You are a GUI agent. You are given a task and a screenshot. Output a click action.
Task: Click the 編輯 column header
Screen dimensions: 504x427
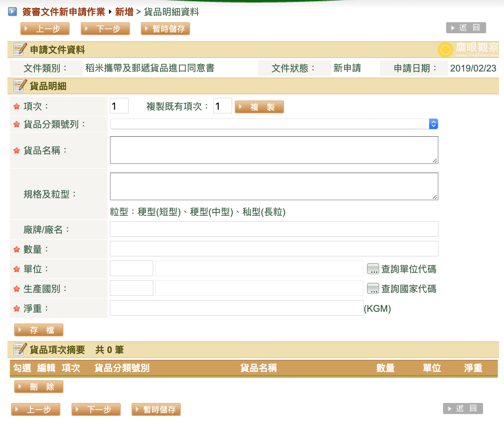tap(46, 368)
